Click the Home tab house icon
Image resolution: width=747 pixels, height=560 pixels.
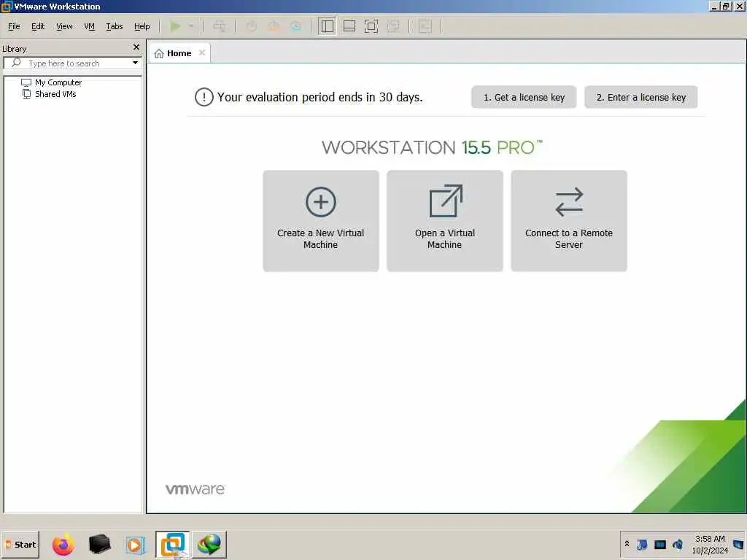pyautogui.click(x=159, y=53)
